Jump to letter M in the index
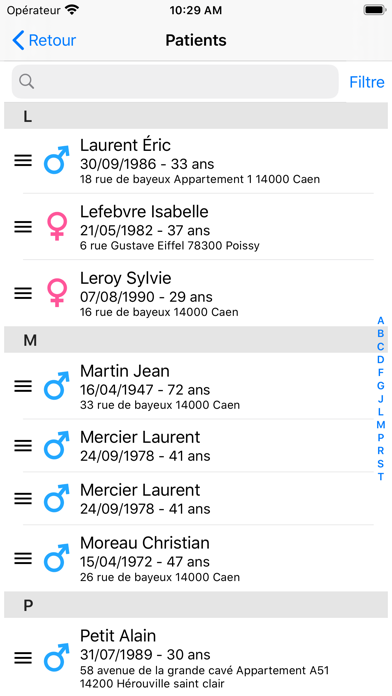The width and height of the screenshot is (392, 696). pyautogui.click(x=380, y=425)
